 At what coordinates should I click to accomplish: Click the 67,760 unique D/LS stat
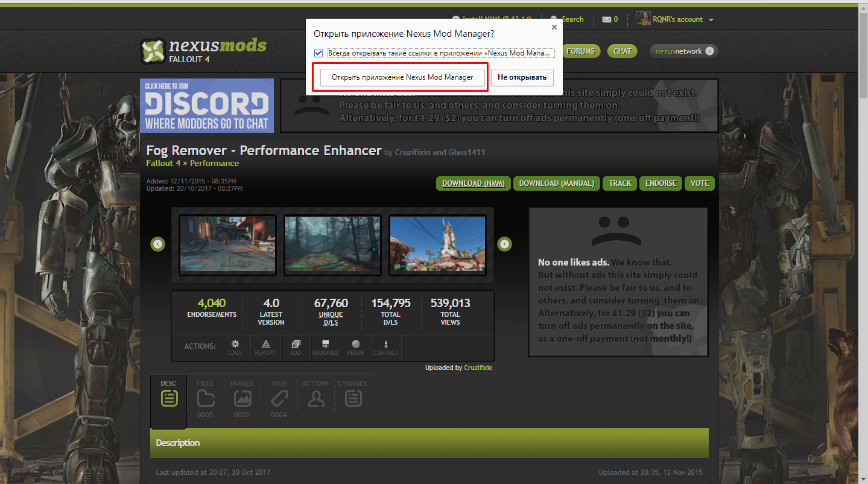coord(331,303)
